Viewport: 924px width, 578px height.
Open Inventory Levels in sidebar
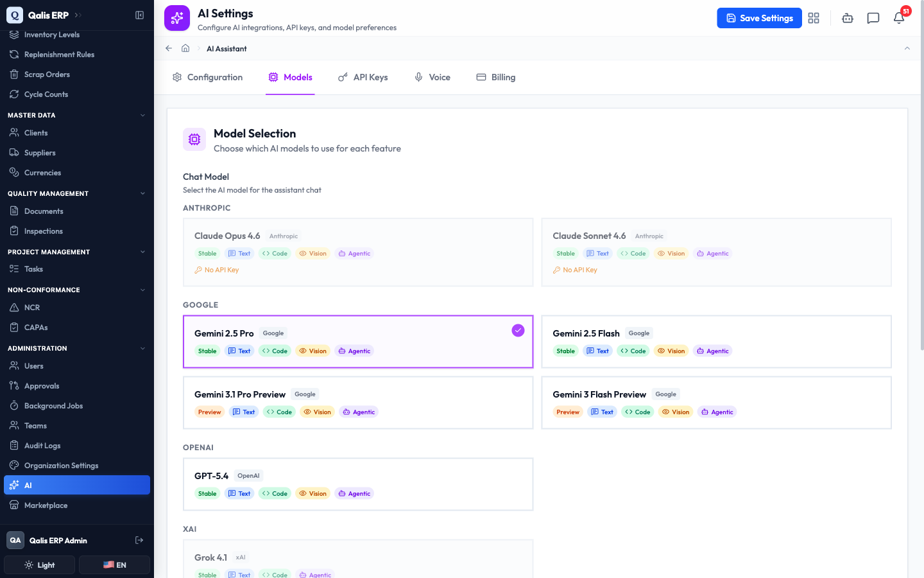[x=77, y=35]
